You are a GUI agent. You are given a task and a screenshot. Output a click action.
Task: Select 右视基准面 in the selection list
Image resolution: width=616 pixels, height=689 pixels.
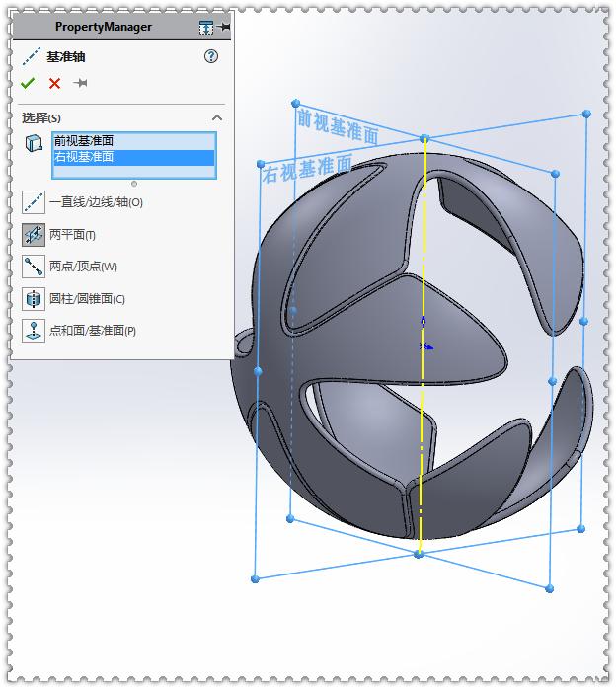[134, 157]
